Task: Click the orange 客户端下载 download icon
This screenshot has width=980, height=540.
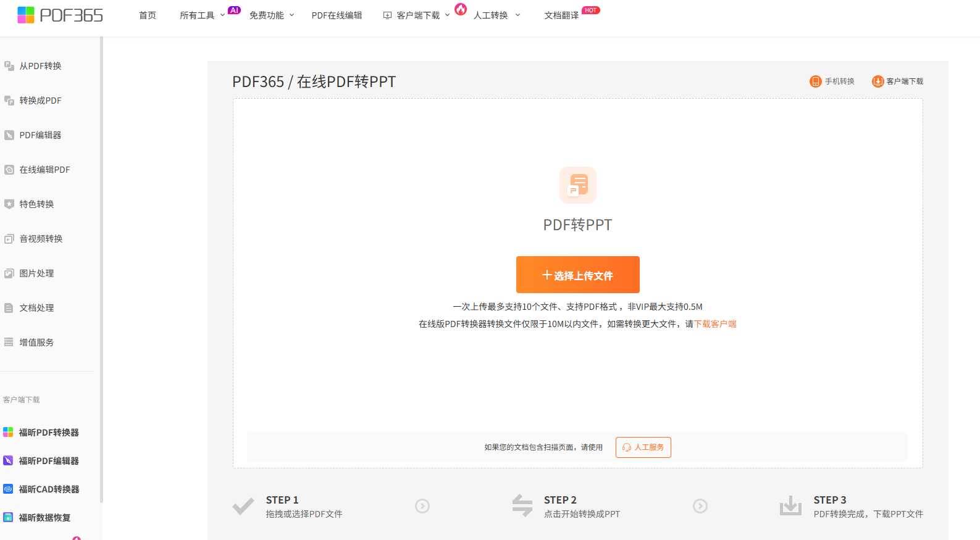Action: [877, 81]
